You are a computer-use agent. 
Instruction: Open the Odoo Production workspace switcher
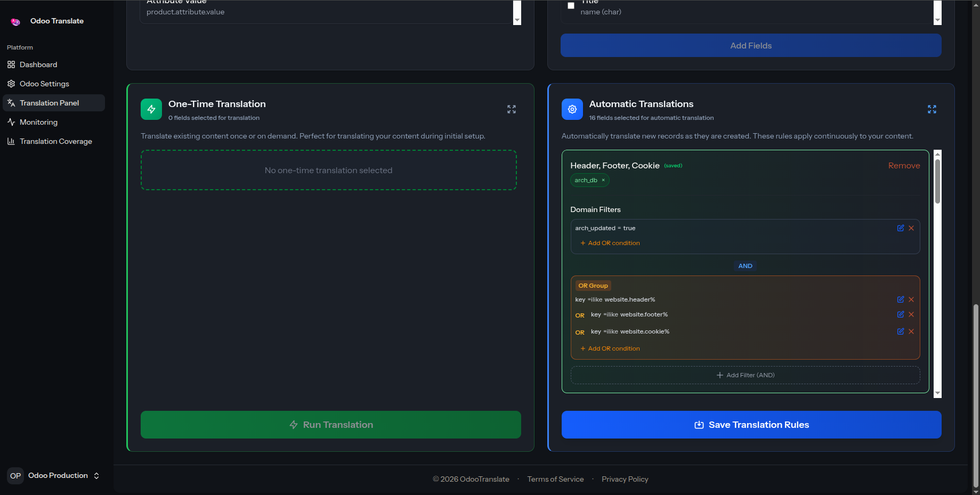pos(54,476)
